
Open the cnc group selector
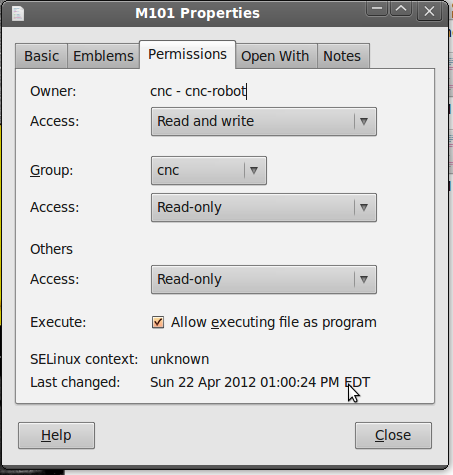click(209, 170)
